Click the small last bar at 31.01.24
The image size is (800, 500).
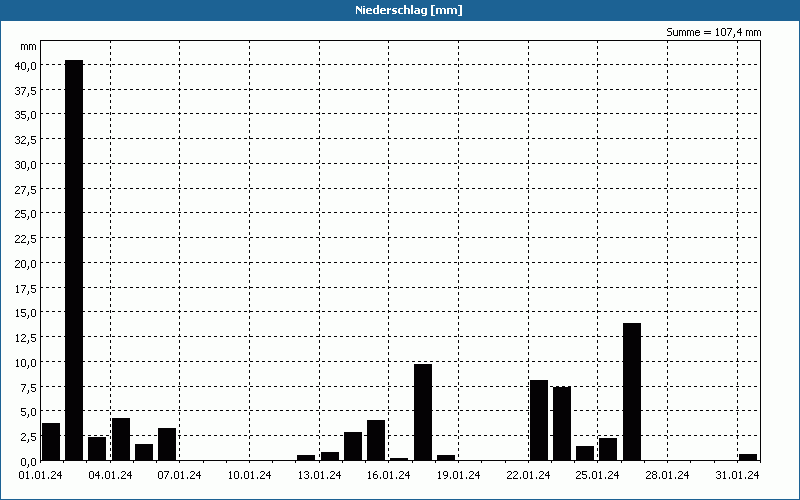(x=748, y=457)
